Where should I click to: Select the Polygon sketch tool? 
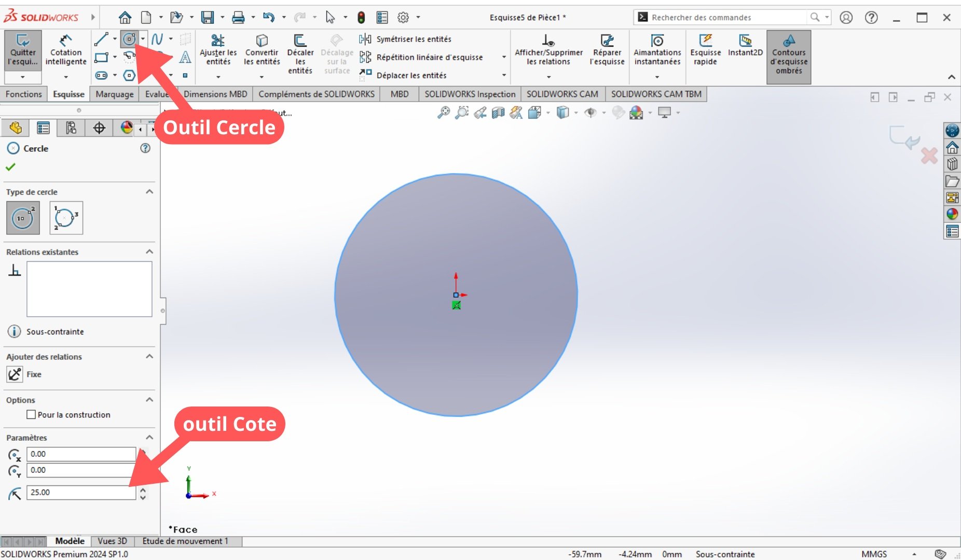pyautogui.click(x=129, y=76)
